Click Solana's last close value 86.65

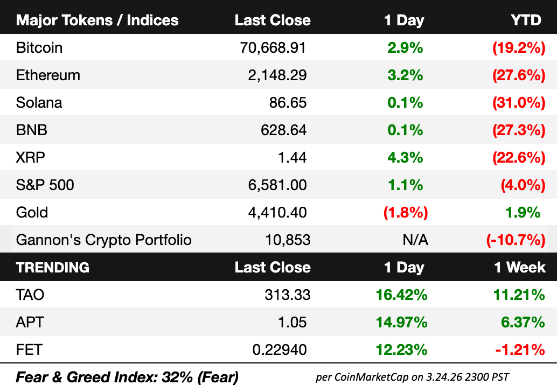tap(288, 103)
